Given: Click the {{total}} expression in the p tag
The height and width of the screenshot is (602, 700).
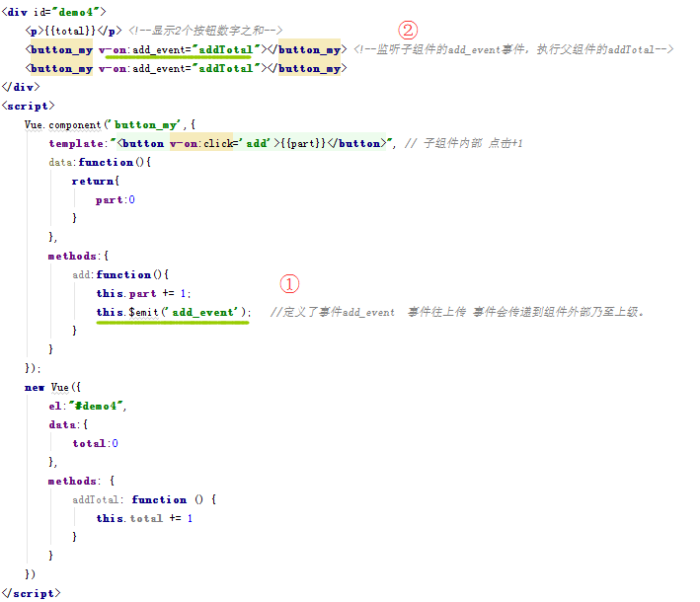Looking at the screenshot, I should click(70, 31).
